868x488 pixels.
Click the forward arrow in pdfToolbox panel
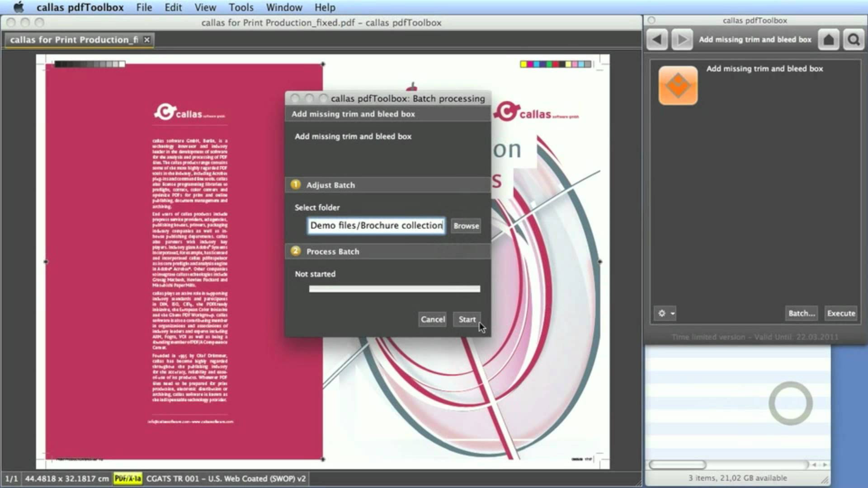tap(682, 40)
